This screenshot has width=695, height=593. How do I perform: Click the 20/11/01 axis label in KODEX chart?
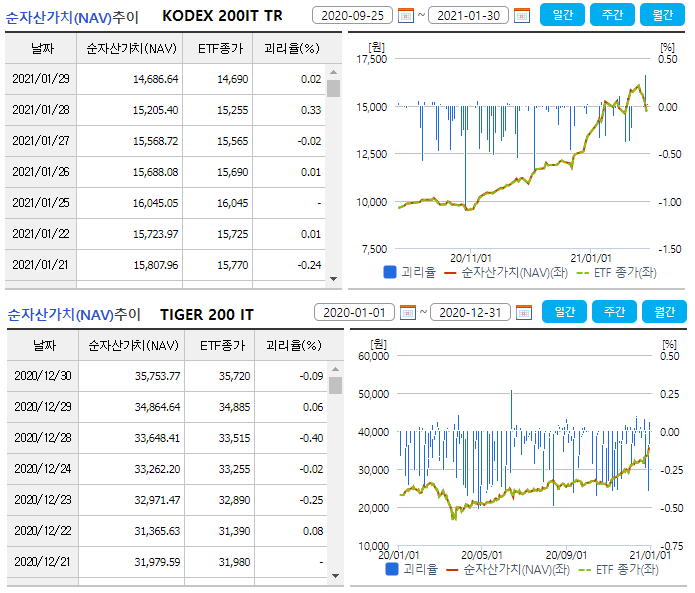point(471,258)
